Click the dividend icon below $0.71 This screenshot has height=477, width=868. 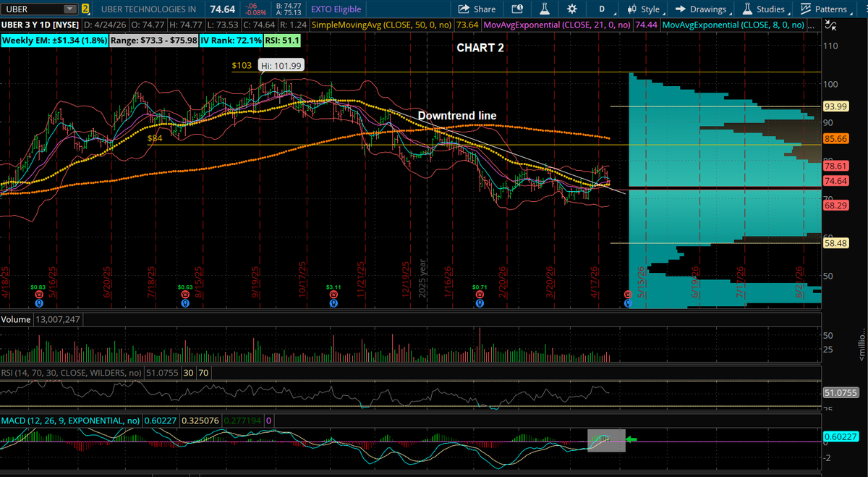pos(480,303)
